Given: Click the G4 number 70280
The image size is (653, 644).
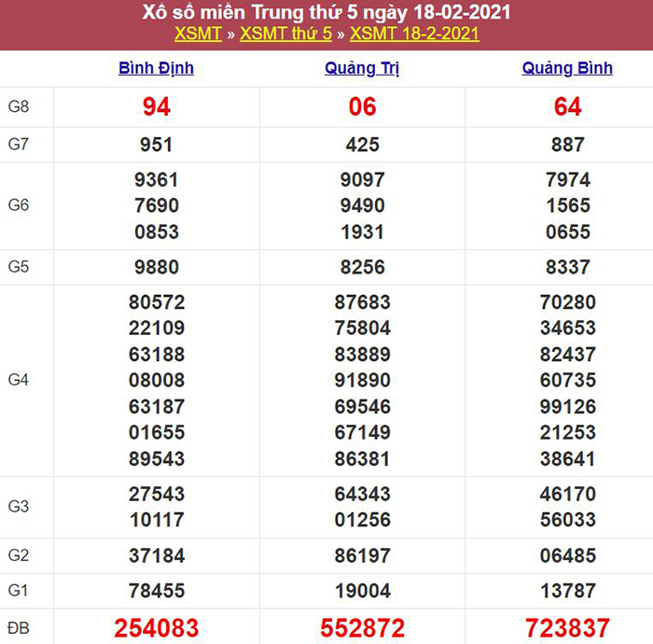Looking at the screenshot, I should 568,302.
